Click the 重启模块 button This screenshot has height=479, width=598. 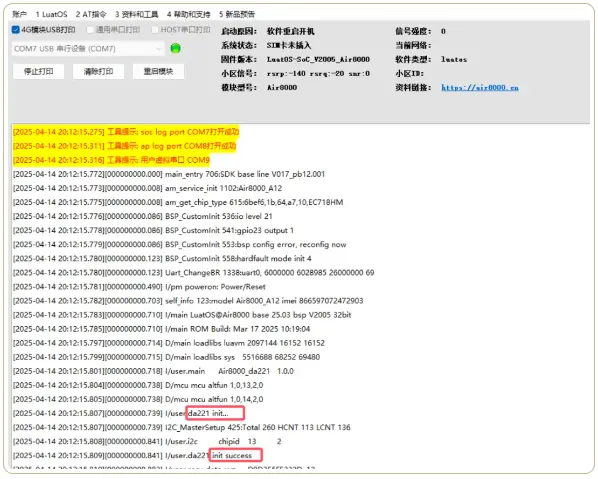[158, 71]
